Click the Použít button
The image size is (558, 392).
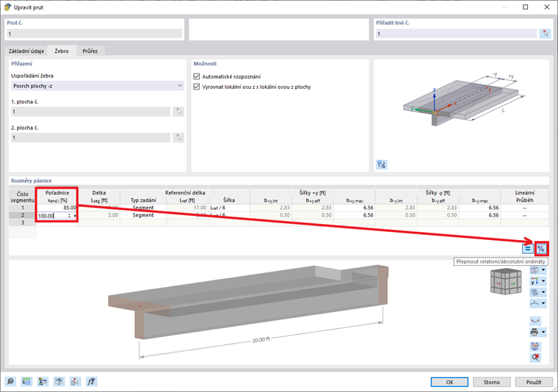tap(534, 382)
